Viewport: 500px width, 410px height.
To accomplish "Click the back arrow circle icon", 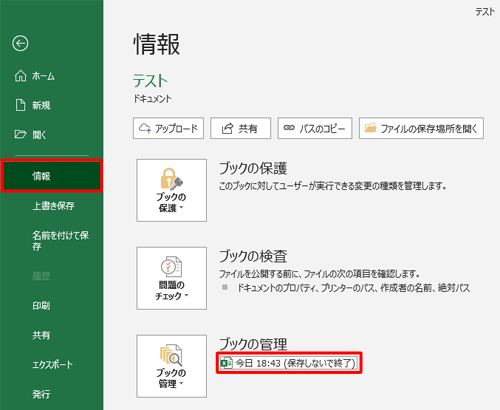I will (20, 43).
